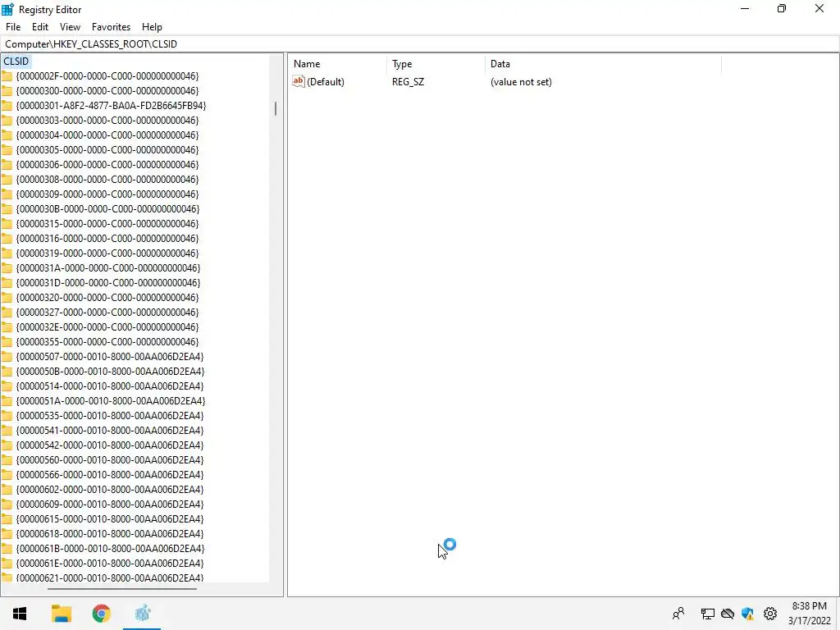Click folder icon of {00000300-0000-0000-C000-000000000046}

click(x=7, y=91)
